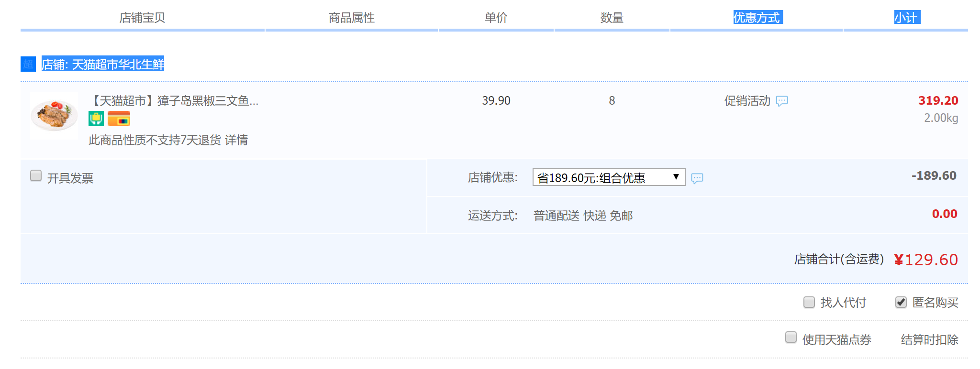Image resolution: width=980 pixels, height=369 pixels.
Task: Open the 店铺优惠 info bubble icon
Action: (697, 178)
